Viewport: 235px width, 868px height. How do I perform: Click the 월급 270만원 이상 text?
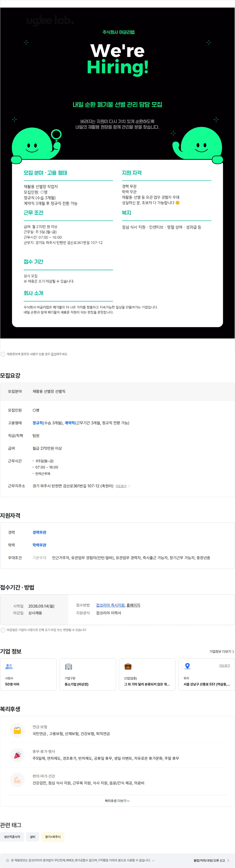47,448
